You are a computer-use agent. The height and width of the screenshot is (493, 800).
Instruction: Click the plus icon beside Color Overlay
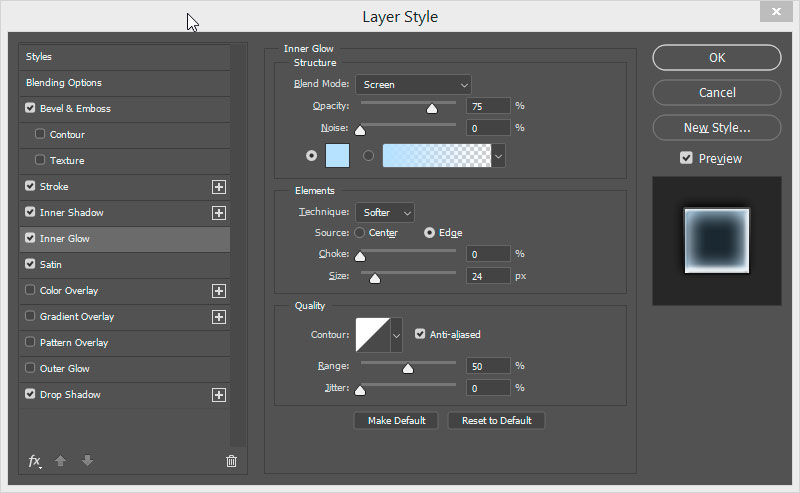[x=219, y=291]
